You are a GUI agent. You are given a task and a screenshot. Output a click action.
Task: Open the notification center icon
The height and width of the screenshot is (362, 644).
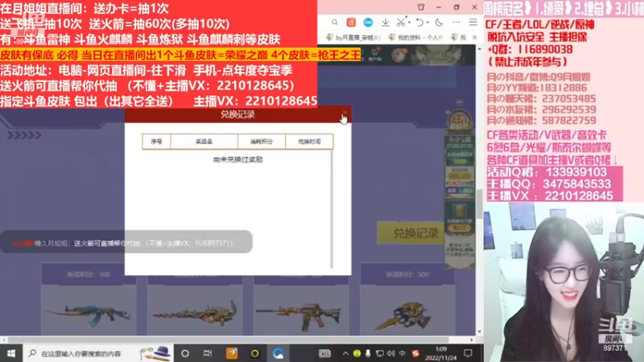pyautogui.click(x=468, y=353)
